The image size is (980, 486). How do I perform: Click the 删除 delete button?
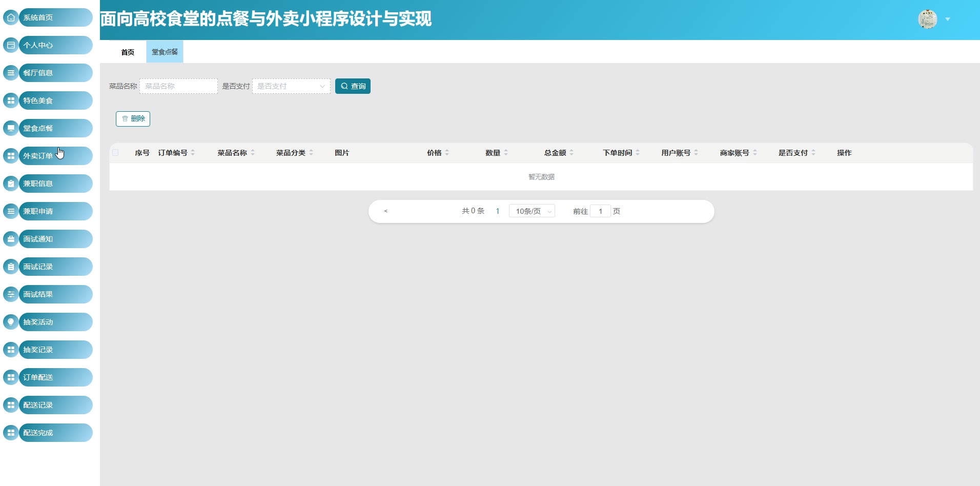click(133, 118)
